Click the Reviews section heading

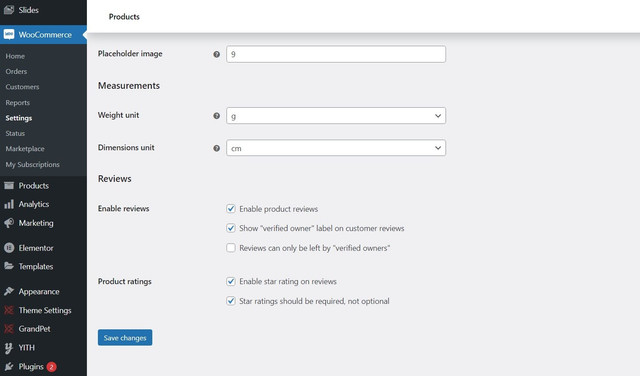point(115,179)
